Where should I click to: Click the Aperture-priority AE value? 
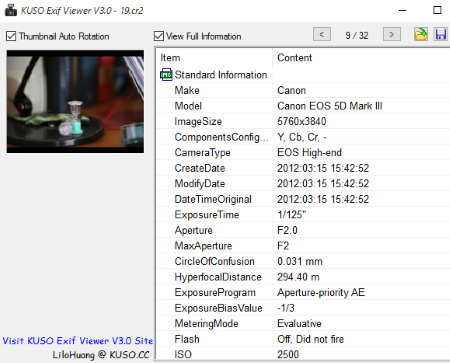(321, 292)
